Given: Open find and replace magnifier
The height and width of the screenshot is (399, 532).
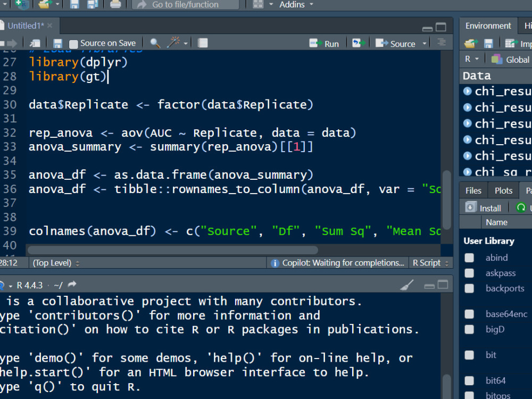Looking at the screenshot, I should [155, 43].
